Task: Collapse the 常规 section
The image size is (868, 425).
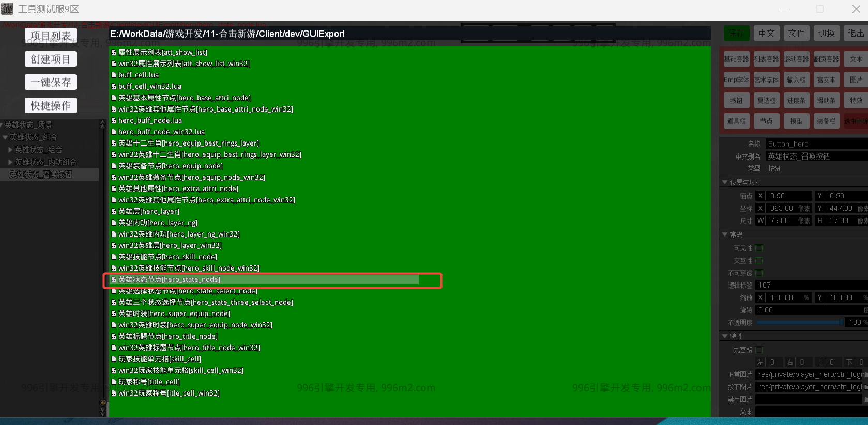Action: (725, 234)
